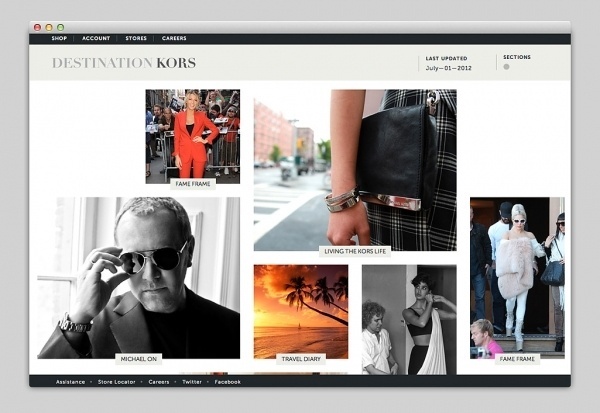Screen dimensions: 600x413
Task: Click the Sections heading
Action: pos(517,57)
